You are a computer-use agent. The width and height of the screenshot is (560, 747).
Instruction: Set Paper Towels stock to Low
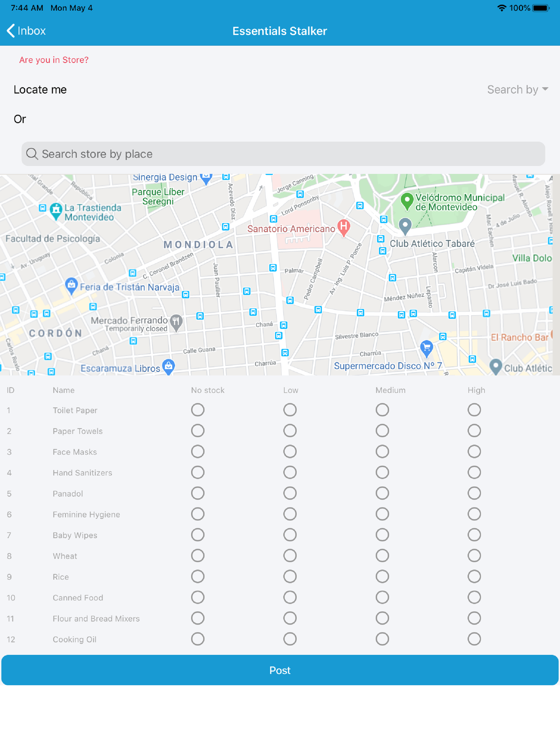[x=290, y=431]
